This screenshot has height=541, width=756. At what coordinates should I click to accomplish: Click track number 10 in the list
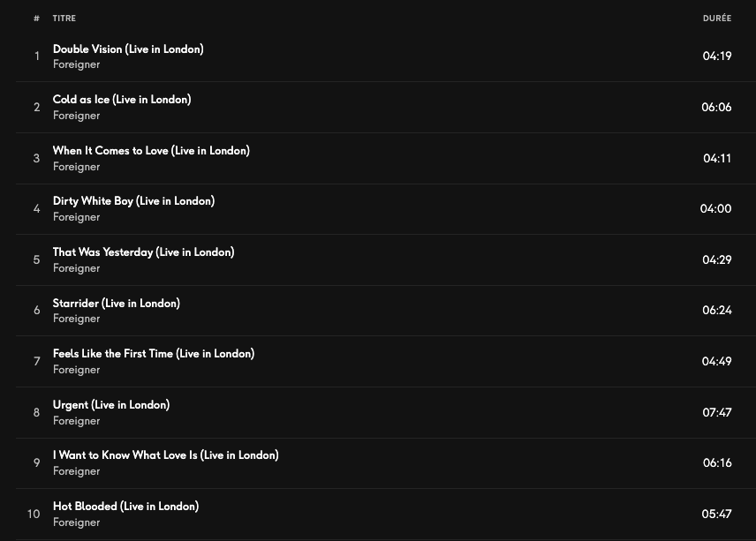34,514
